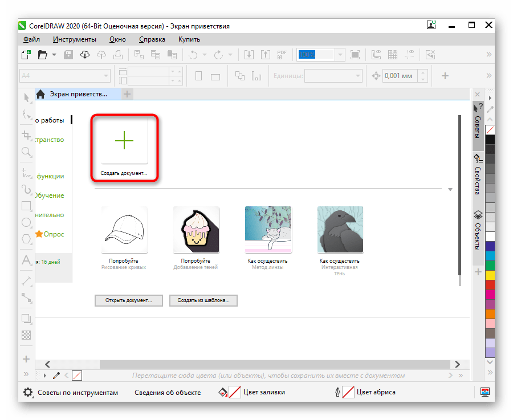Screen dimensions: 513x420
Task: Pick the red palette swatch
Action: tap(490, 285)
